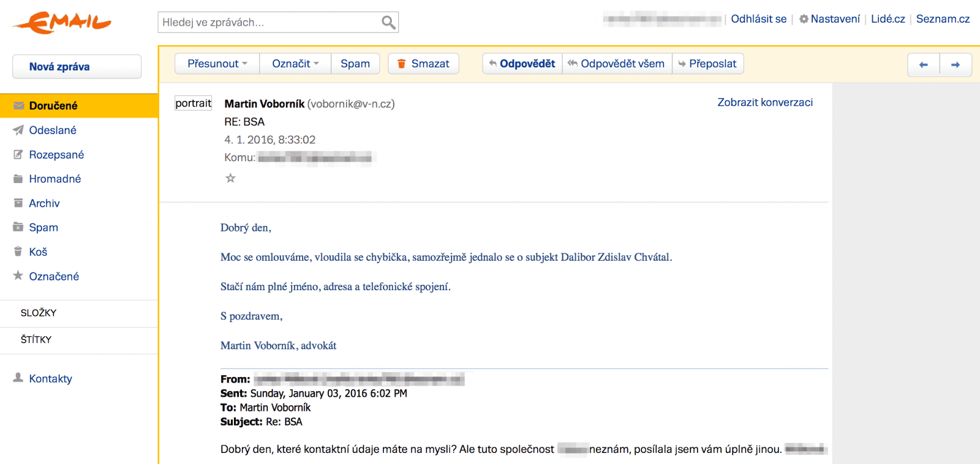Open the Doručené inbox folder
This screenshot has height=464, width=980.
79,106
